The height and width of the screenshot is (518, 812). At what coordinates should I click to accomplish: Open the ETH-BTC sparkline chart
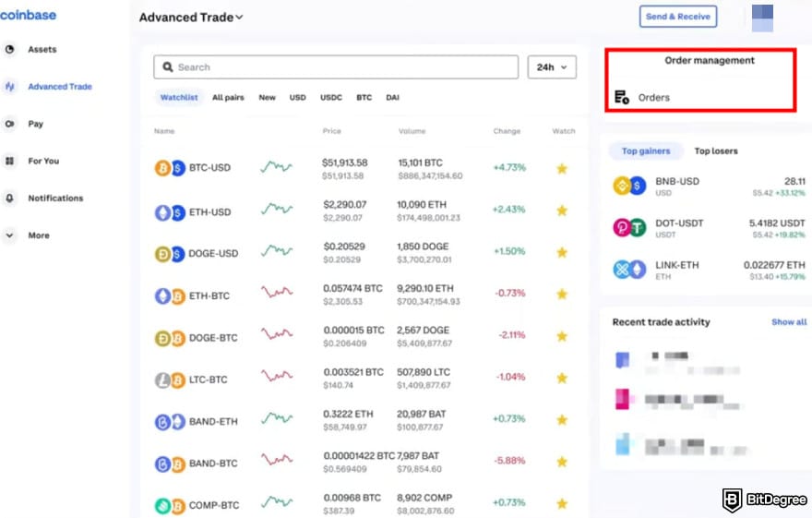[x=277, y=292]
